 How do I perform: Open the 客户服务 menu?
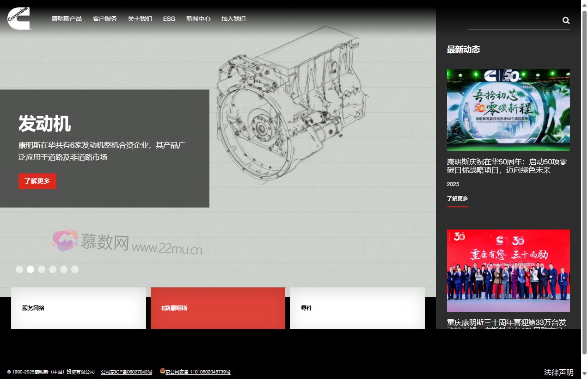point(105,19)
